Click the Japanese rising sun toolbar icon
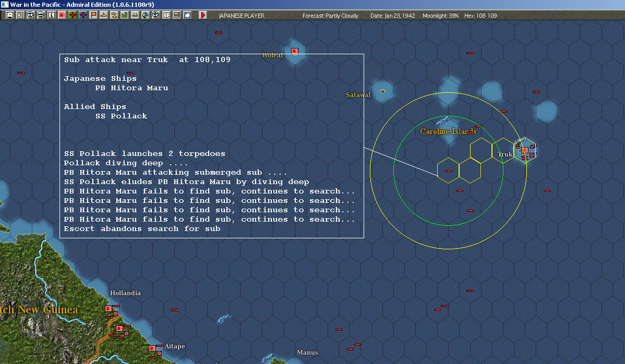This screenshot has width=625, height=364. tap(62, 15)
